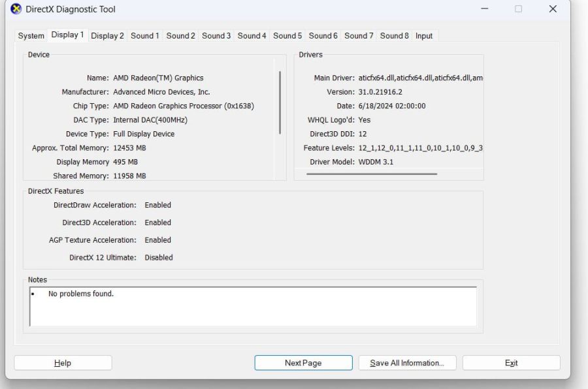View the Sound 7 tab
Viewport: 588px width, 389px height.
[x=359, y=36]
